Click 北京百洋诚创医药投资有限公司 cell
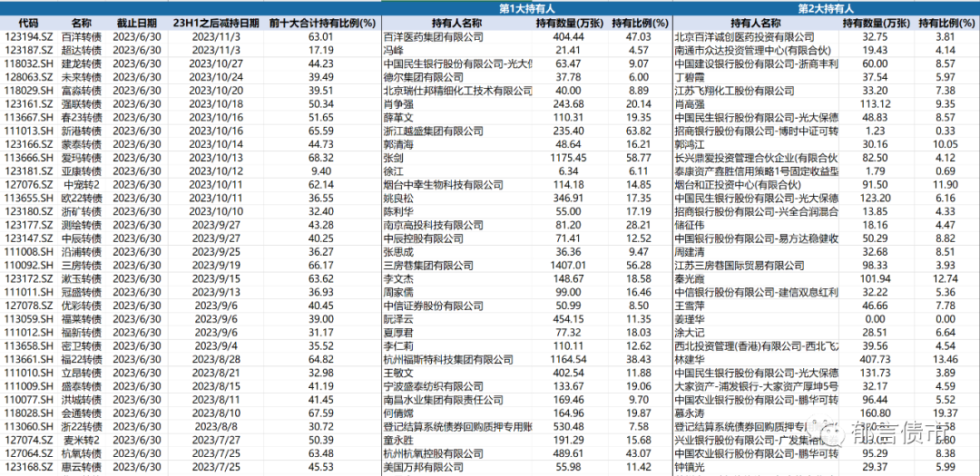This screenshot has width=980, height=476. (745, 37)
